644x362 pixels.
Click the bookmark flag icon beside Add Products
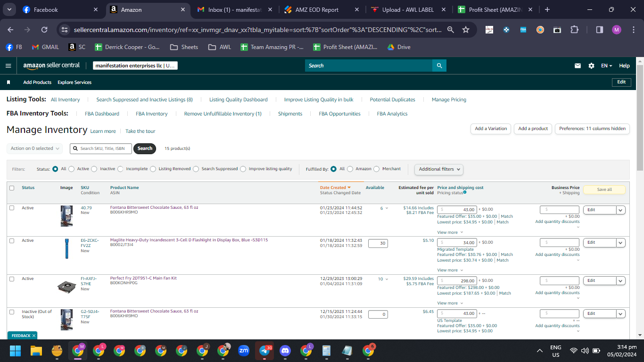(x=8, y=82)
